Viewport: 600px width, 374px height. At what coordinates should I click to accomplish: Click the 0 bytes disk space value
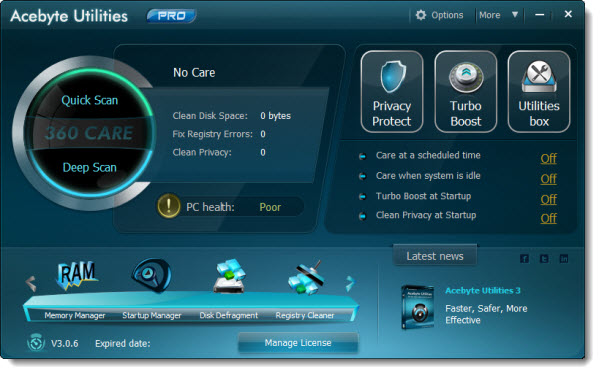point(276,116)
